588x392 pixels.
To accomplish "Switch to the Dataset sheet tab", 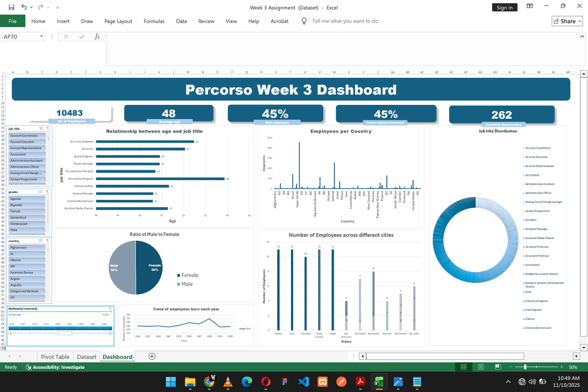I will pos(87,356).
